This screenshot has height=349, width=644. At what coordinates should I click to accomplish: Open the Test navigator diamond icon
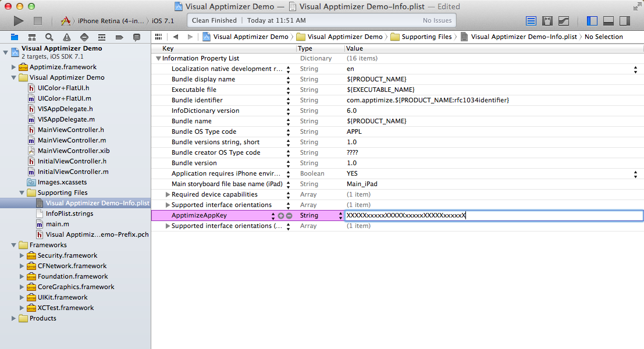84,37
